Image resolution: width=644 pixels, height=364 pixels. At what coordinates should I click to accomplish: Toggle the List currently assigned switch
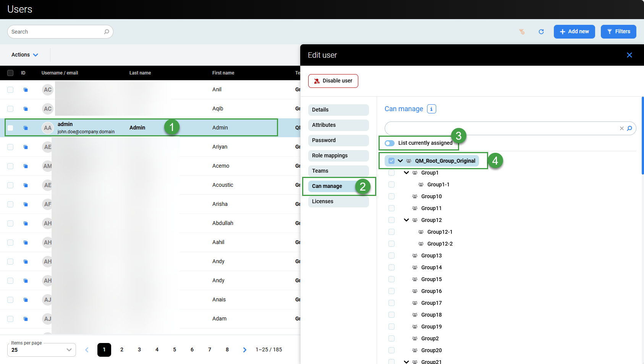click(x=390, y=143)
